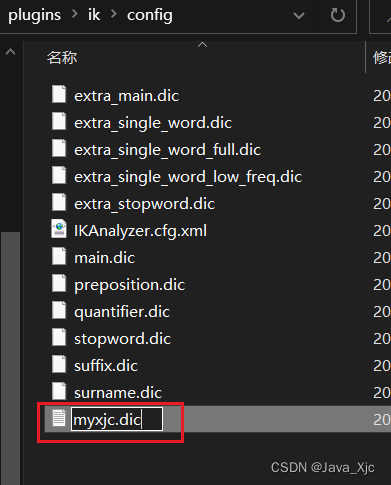Select the quantifier.dic file name

pyautogui.click(x=122, y=312)
